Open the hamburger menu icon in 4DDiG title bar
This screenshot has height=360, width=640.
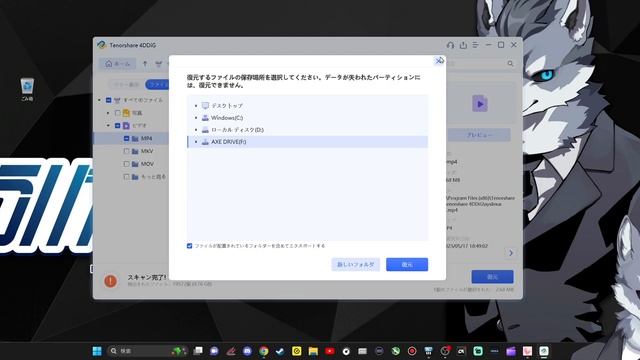476,45
